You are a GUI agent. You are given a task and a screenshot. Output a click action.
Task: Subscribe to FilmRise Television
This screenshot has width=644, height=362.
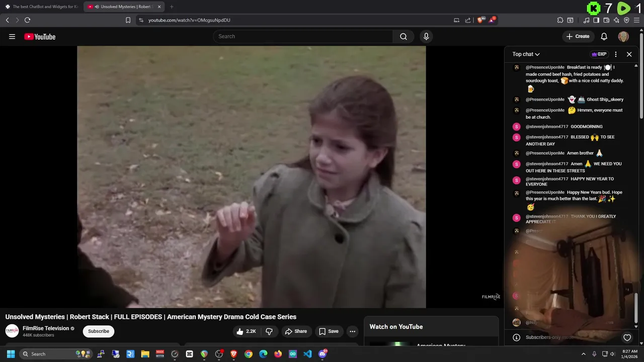[x=99, y=331]
